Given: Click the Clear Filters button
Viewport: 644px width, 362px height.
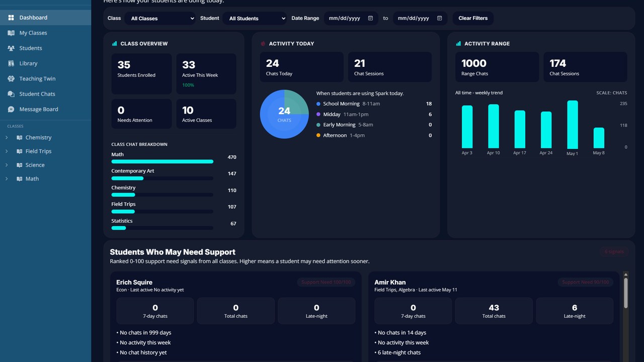Looking at the screenshot, I should [x=473, y=18].
